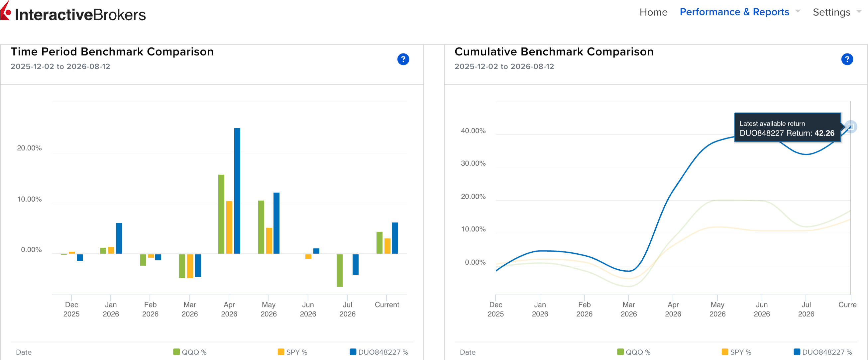
Task: Click QQQ green legend swatch in cumulative chart
Action: pos(620,352)
